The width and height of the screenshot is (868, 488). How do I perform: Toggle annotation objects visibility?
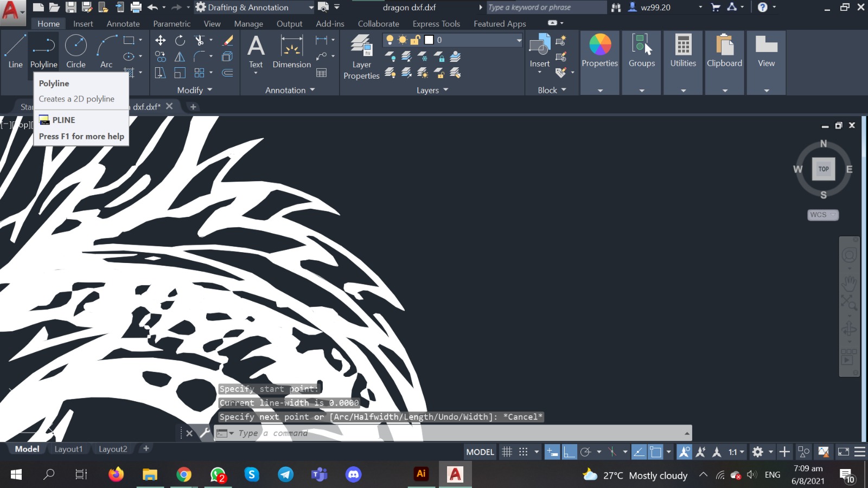684,452
